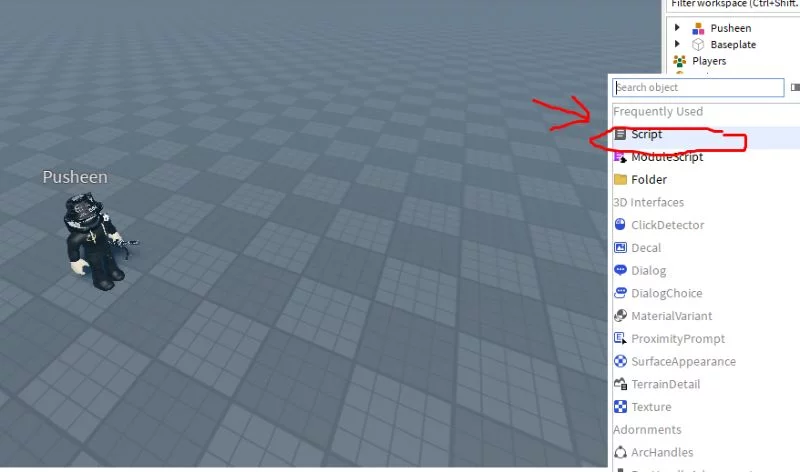Click the MaterialVariant icon
The image size is (800, 472).
[621, 316]
